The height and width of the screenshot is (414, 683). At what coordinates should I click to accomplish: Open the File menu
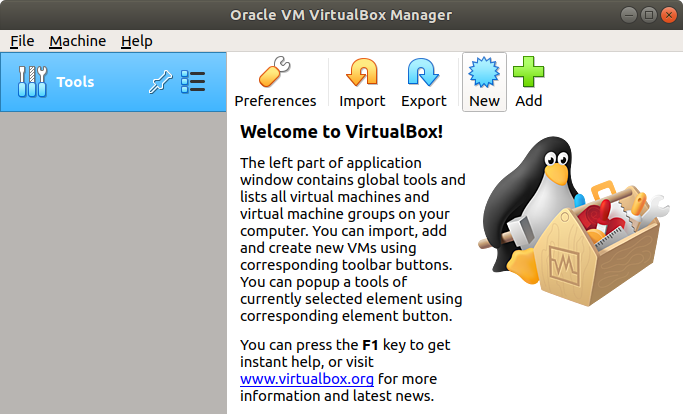pyautogui.click(x=22, y=41)
